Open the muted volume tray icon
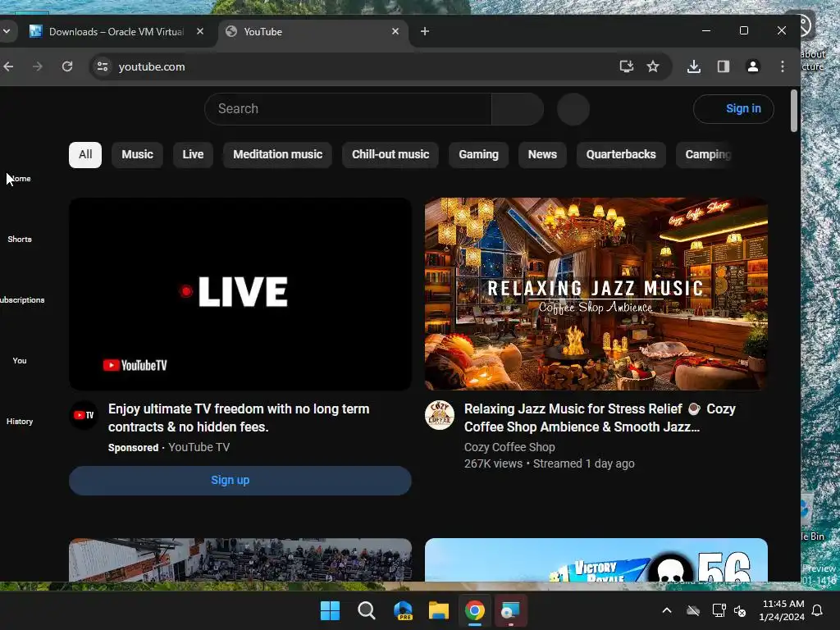The image size is (840, 630). tap(740, 610)
